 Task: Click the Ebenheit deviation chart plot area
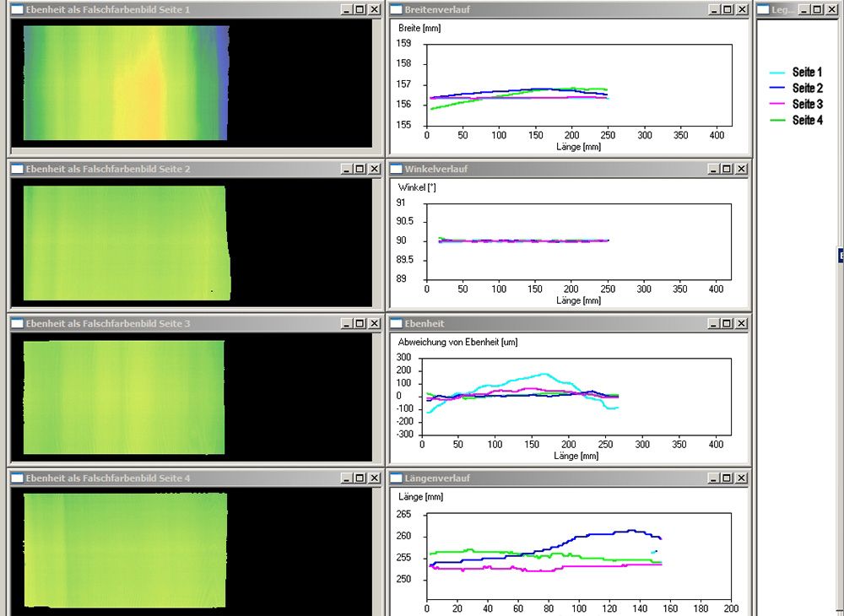pyautogui.click(x=577, y=396)
